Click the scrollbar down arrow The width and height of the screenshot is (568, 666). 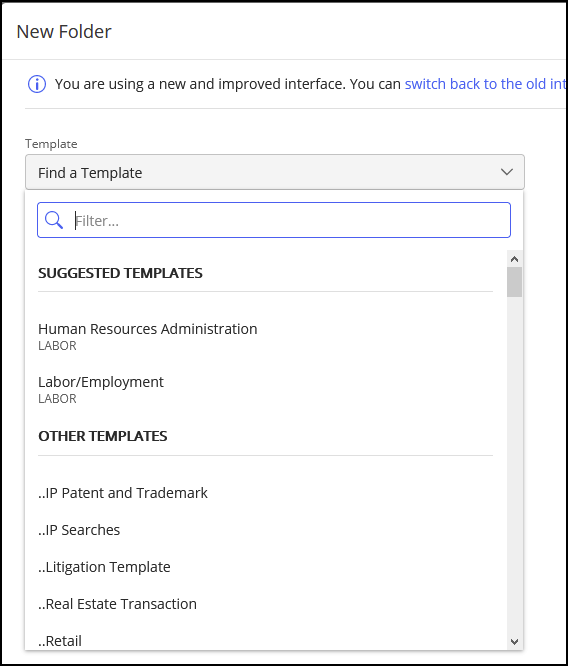point(514,641)
